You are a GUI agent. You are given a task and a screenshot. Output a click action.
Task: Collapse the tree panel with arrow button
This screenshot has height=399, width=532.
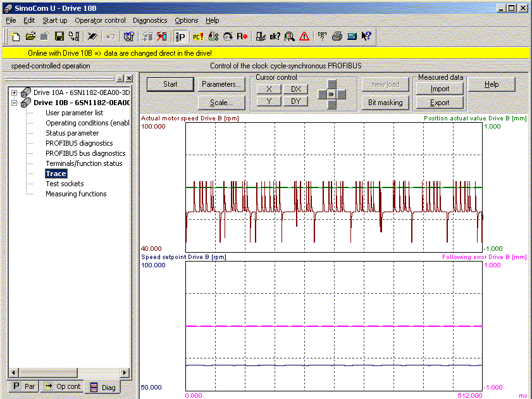click(x=120, y=79)
